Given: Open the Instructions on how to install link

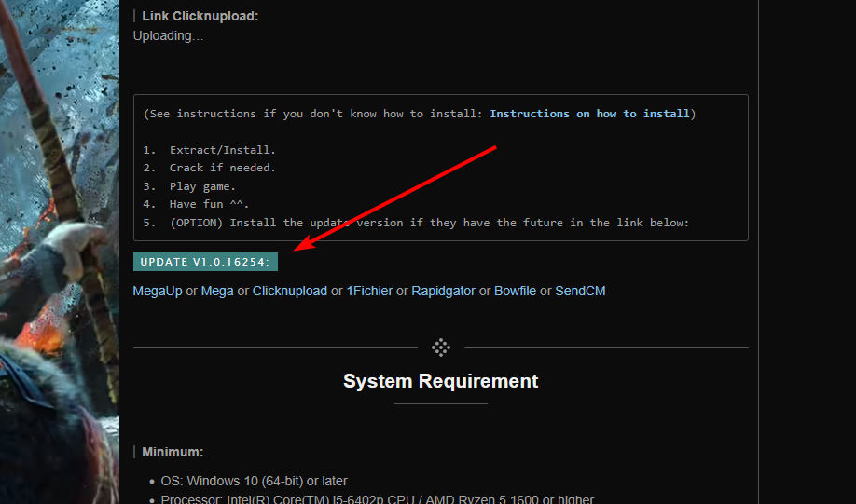Looking at the screenshot, I should [589, 114].
